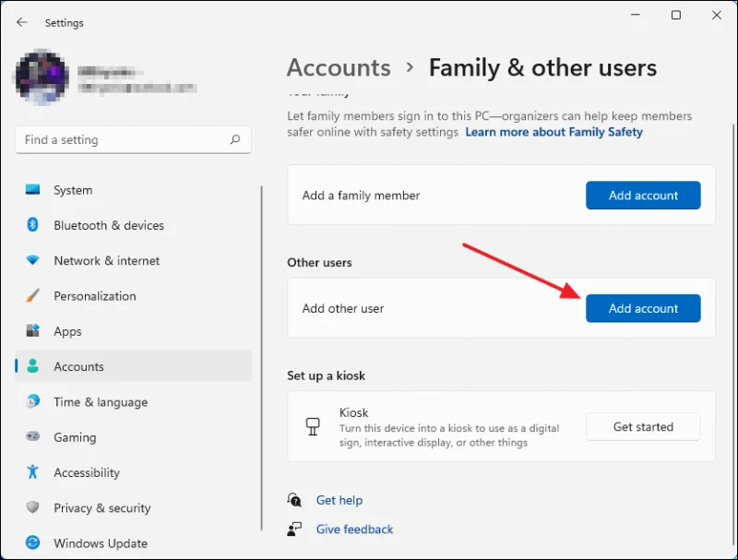Screen dimensions: 738x560
Task: Click the Apps icon in sidebar
Action: 32,330
